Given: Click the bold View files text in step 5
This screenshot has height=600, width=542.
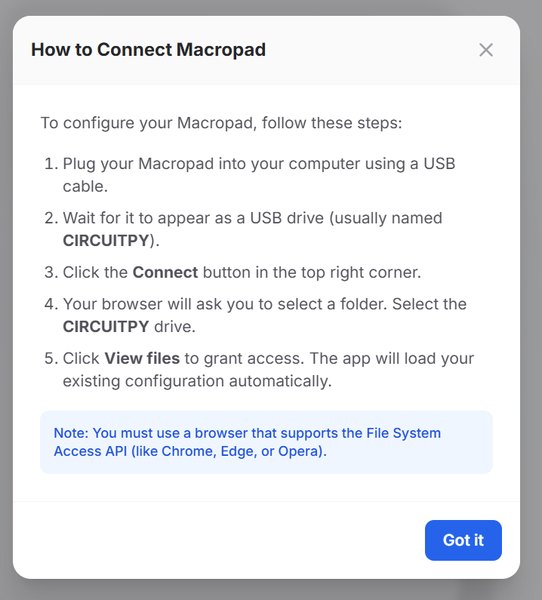Looking at the screenshot, I should pyautogui.click(x=142, y=359).
